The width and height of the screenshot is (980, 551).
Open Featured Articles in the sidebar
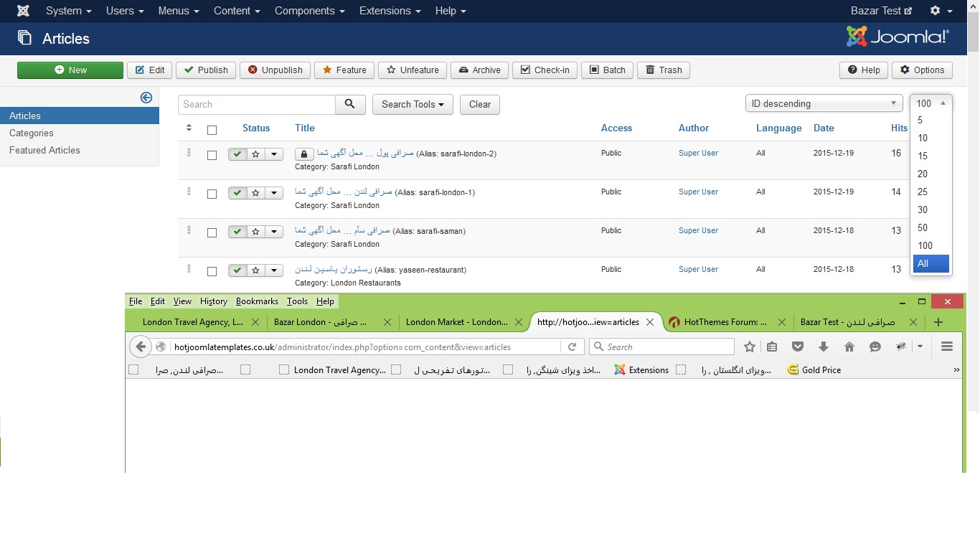[x=44, y=150]
